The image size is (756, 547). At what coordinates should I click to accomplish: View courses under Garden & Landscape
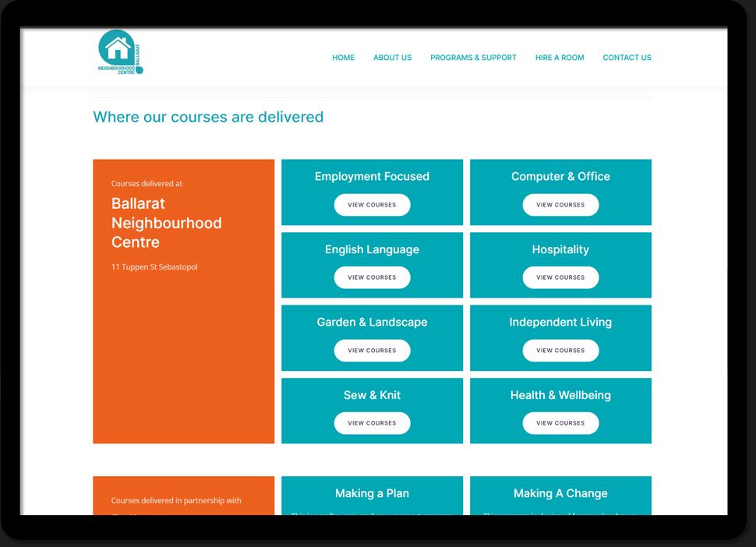(372, 351)
